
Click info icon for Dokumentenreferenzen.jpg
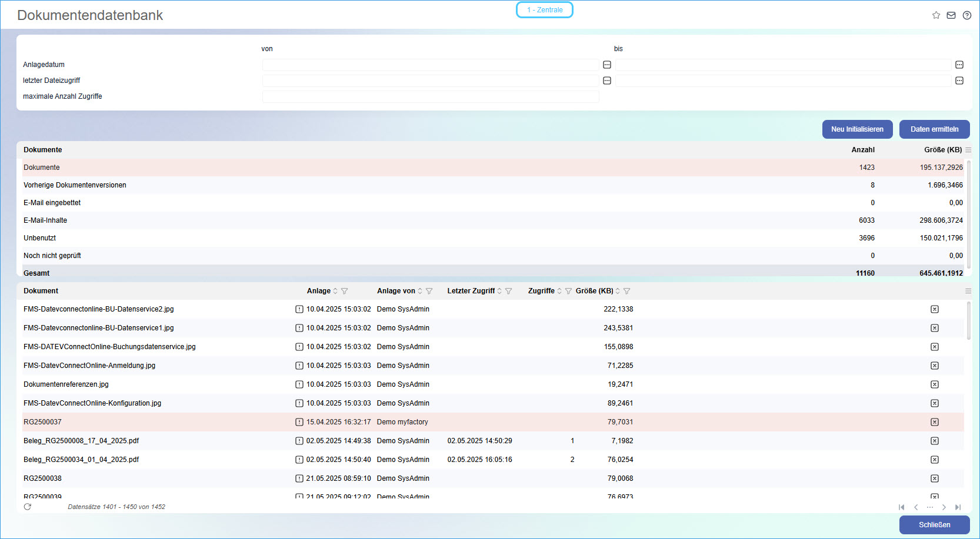[x=299, y=384]
